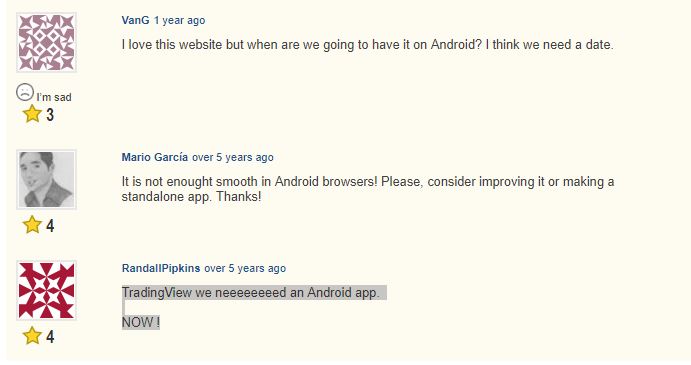Open the VanG username link
Screen dimensions: 691x365
point(135,20)
